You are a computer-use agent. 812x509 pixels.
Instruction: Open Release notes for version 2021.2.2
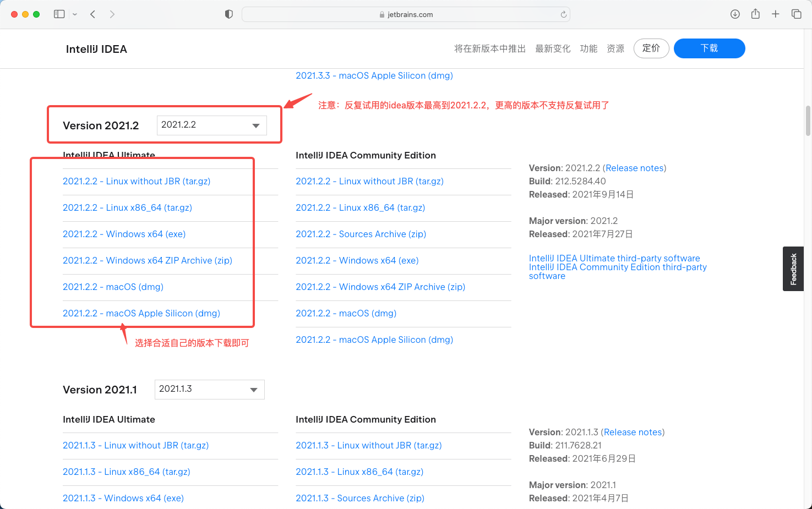[x=635, y=168]
